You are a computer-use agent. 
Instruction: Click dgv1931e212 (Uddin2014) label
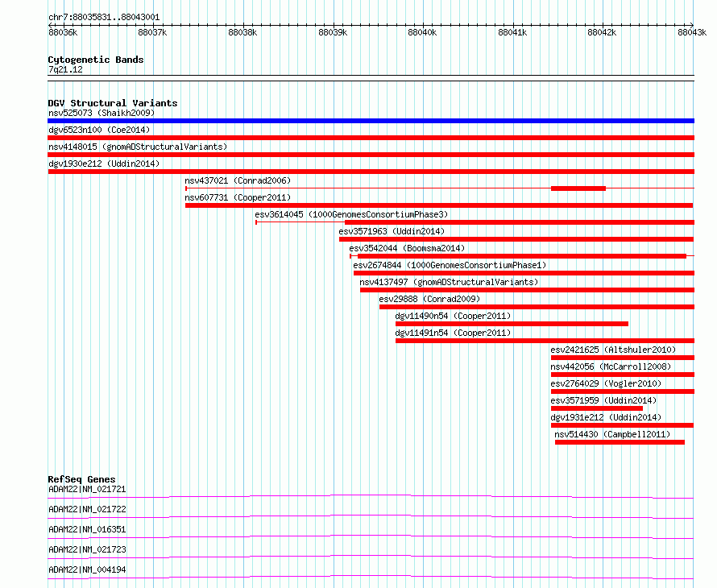tap(606, 417)
